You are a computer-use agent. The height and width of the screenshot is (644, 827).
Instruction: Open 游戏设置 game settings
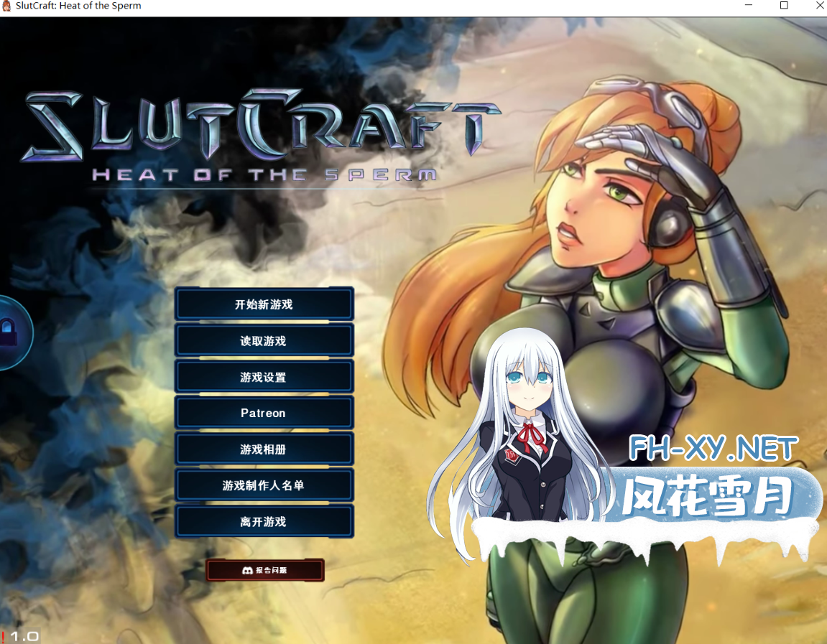coord(264,377)
